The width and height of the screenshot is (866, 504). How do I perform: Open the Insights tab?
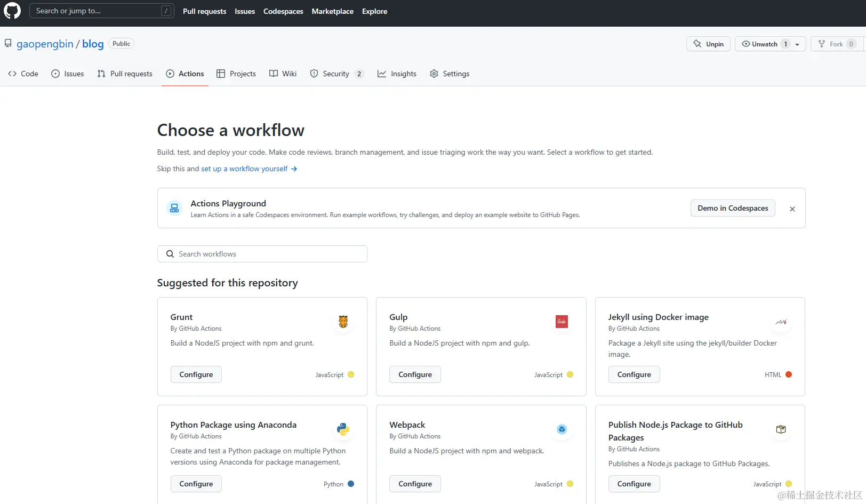pos(397,74)
